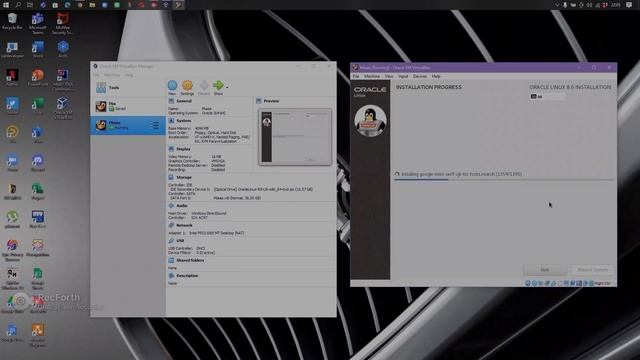The width and height of the screenshot is (640, 360).
Task: Open Machine menu in VM window
Action: pyautogui.click(x=372, y=76)
